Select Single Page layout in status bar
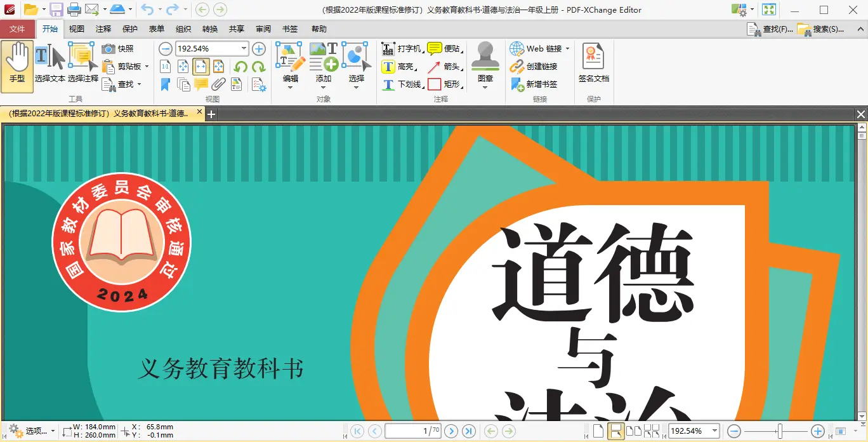 click(598, 431)
